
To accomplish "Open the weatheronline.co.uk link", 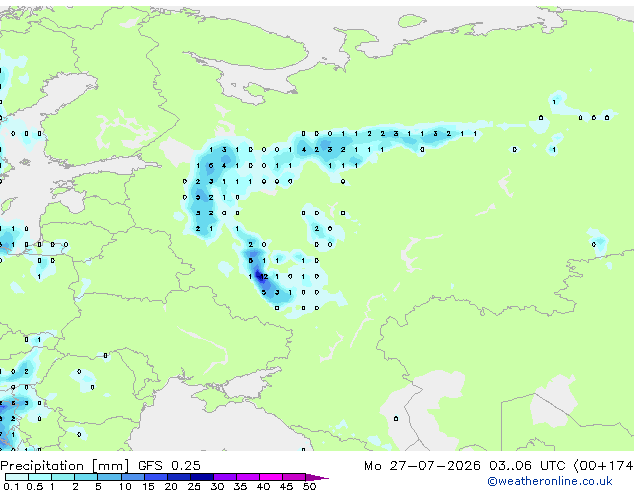I will (x=550, y=481).
